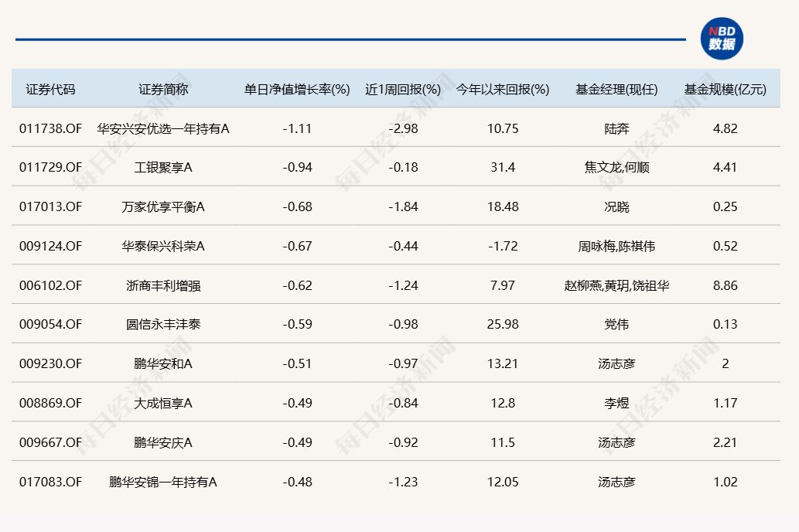Screen dimensions: 799x532
Task: Select fund manager 李煜
Action: [616, 403]
